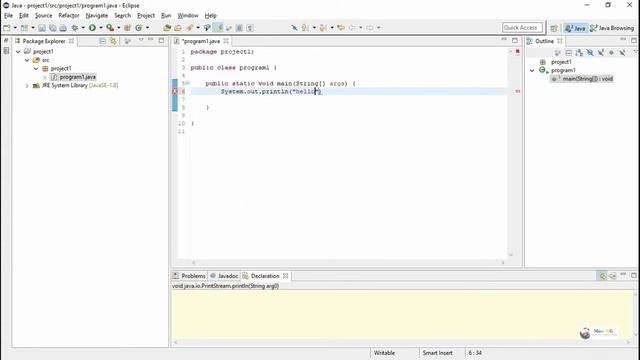Image resolution: width=640 pixels, height=360 pixels.
Task: Click line 6 System.out.println code
Action: tap(271, 91)
